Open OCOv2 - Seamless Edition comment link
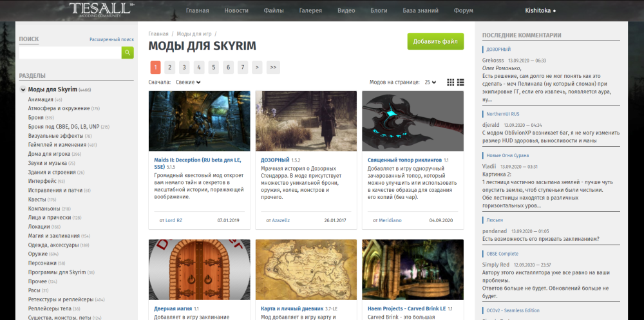The width and height of the screenshot is (644, 320). (x=513, y=310)
